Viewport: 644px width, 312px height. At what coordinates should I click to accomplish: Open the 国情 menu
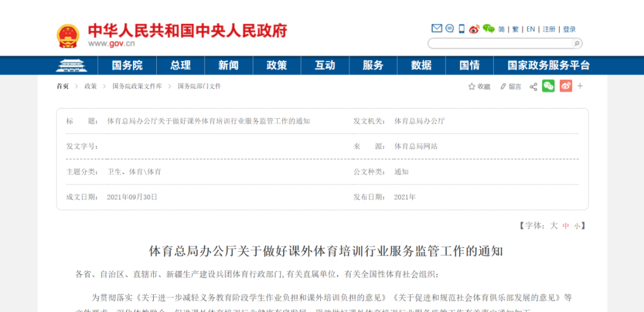click(x=469, y=66)
